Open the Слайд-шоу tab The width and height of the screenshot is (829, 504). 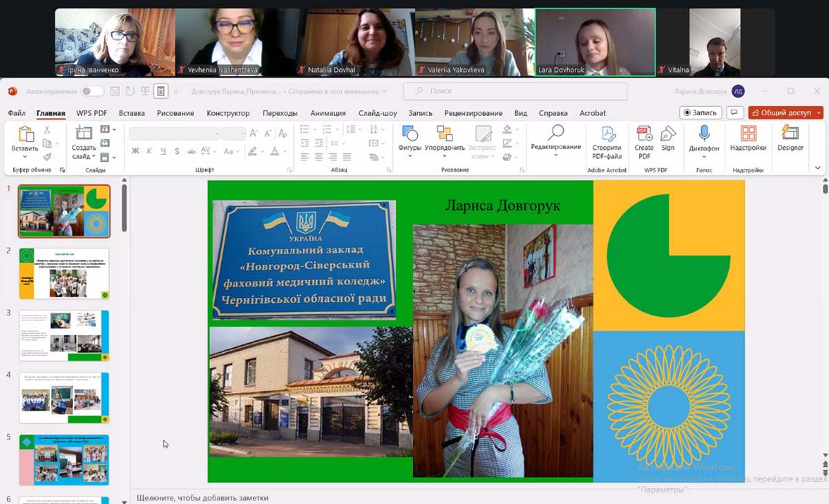point(377,113)
